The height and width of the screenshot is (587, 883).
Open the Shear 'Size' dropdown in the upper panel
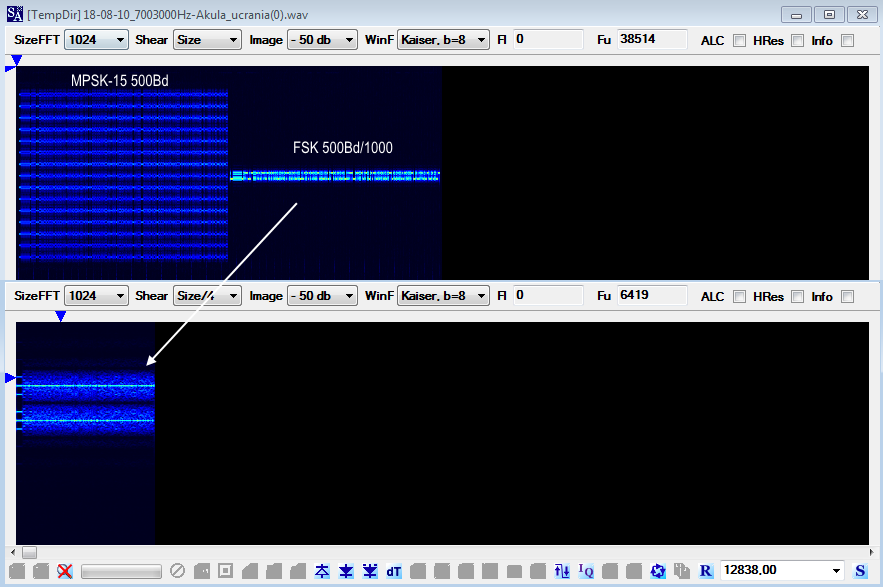[x=207, y=40]
